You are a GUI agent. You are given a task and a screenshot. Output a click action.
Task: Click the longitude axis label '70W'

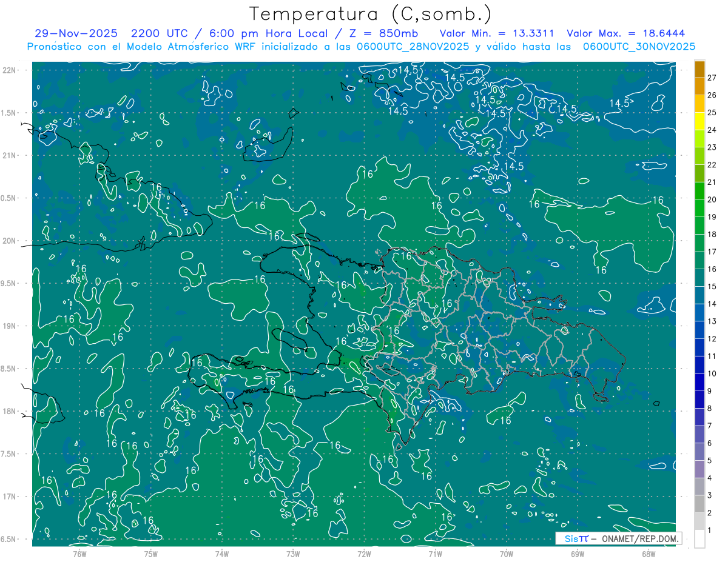[506, 554]
